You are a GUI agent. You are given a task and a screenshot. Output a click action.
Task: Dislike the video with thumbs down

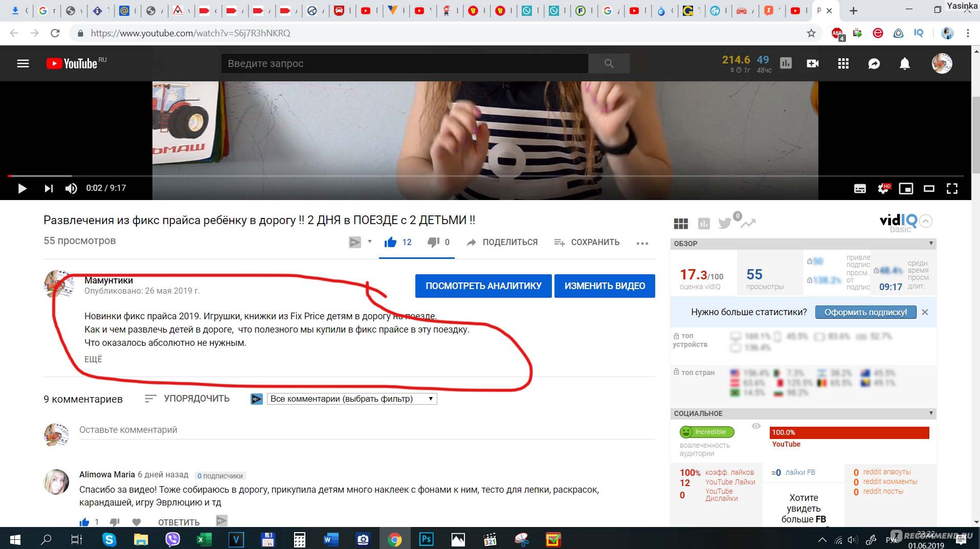click(x=433, y=242)
